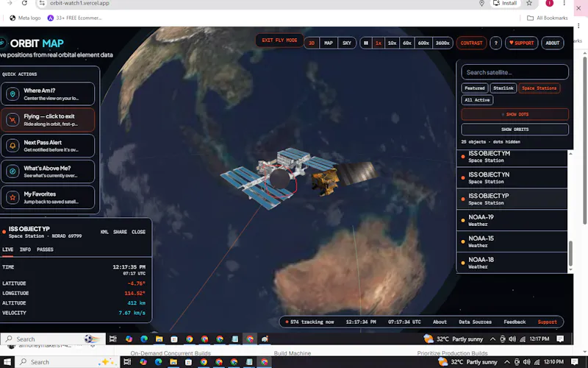This screenshot has width=588, height=368.
Task: Click KML export in satellite panel
Action: point(104,232)
